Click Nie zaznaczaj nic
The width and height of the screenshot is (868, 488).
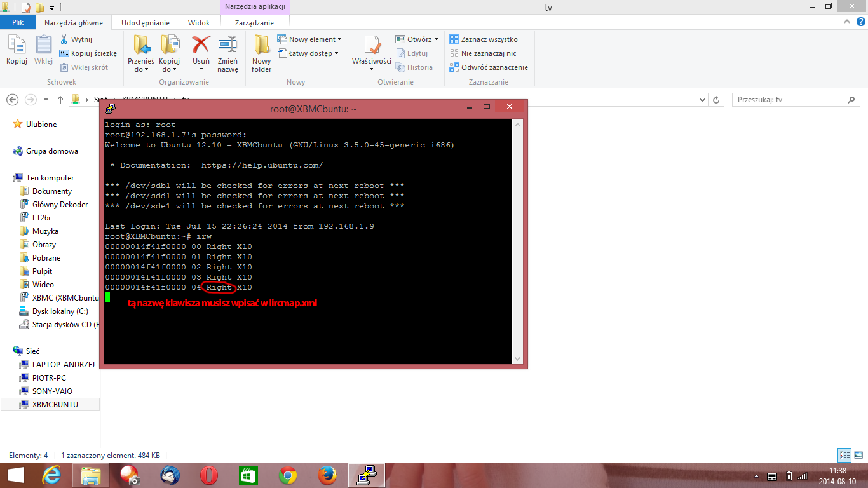coord(483,53)
